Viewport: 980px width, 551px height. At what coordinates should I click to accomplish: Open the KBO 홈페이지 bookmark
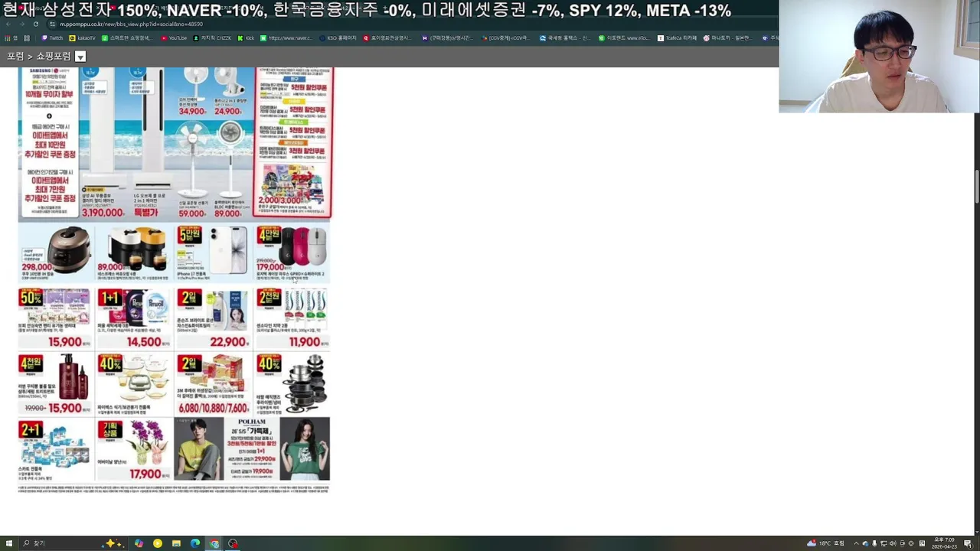coord(338,38)
